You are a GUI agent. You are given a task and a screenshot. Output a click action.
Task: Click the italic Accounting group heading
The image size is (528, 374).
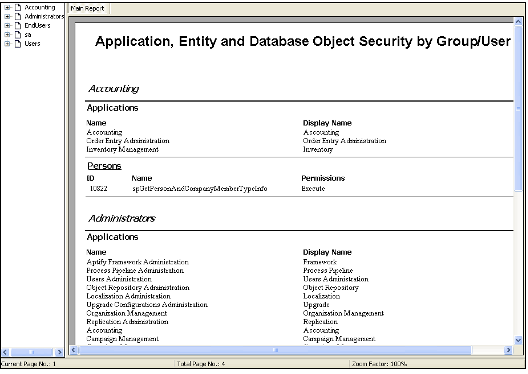(x=113, y=89)
